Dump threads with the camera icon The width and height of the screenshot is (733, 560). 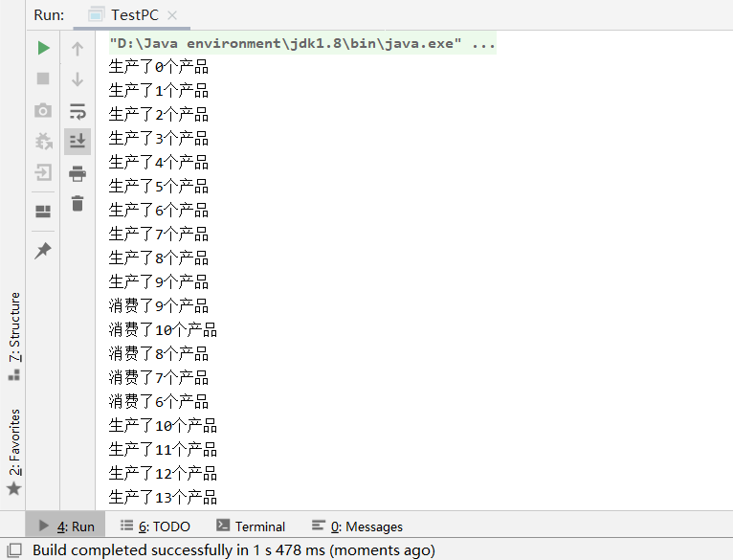[x=43, y=110]
